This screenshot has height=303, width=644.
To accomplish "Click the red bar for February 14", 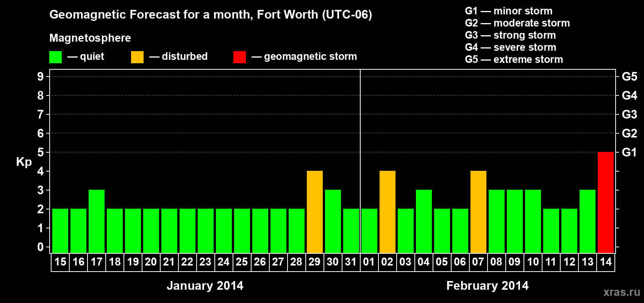I will (x=605, y=202).
